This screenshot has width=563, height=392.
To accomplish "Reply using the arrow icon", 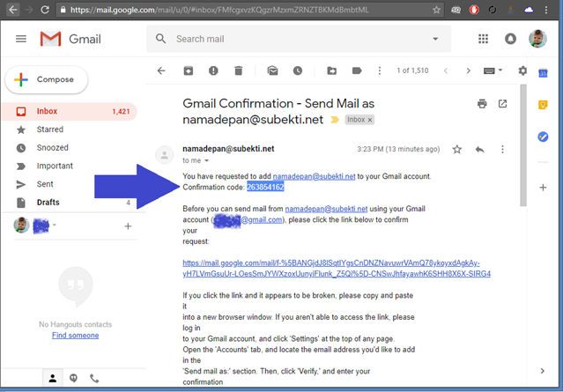I will [480, 150].
